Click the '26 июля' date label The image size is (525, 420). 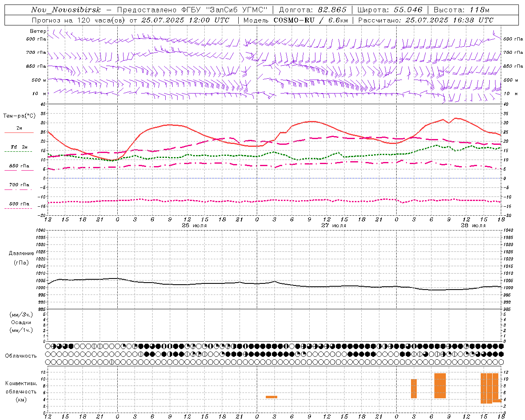pos(194,226)
